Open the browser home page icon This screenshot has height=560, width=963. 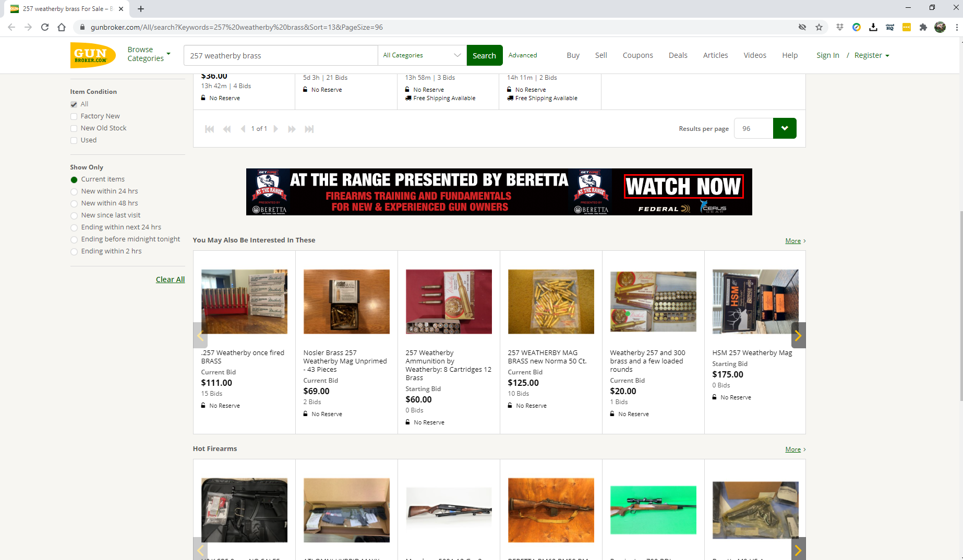tap(62, 27)
